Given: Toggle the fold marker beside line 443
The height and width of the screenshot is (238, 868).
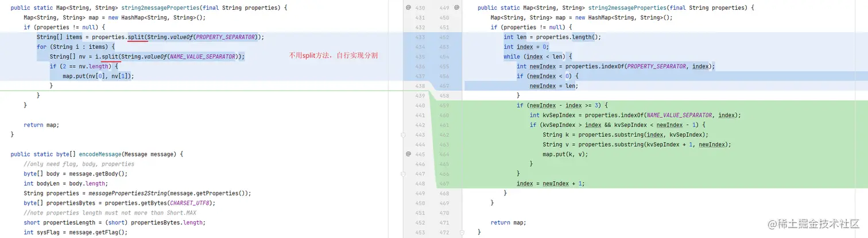Looking at the screenshot, I should [404, 135].
